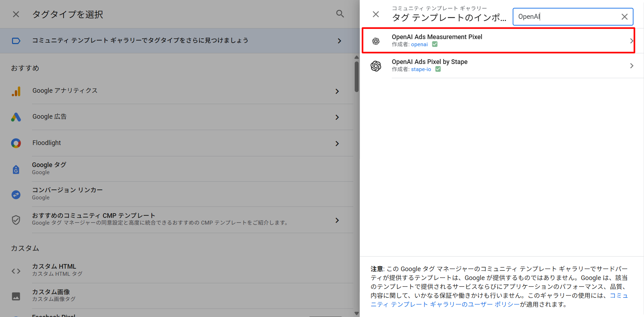Screen dimensions: 644x317
Task: Clear the OpenAI search text
Action: (624, 17)
